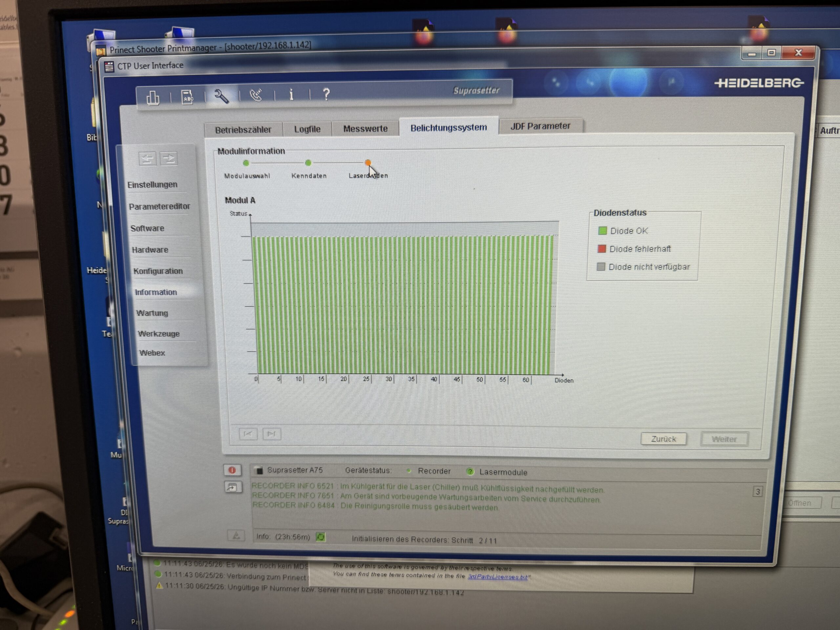Screen dimensions: 840x630
Task: Open the JDF Parameter tab
Action: click(x=540, y=126)
